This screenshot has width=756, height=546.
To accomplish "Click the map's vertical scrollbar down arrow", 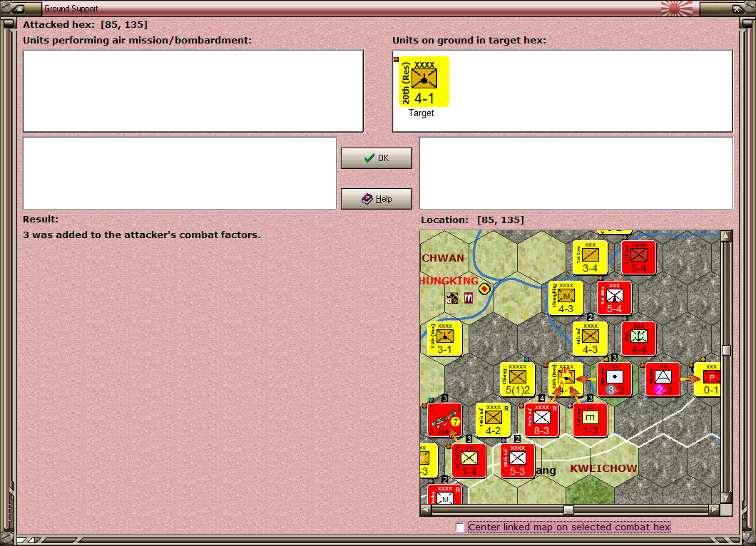I will tap(726, 498).
